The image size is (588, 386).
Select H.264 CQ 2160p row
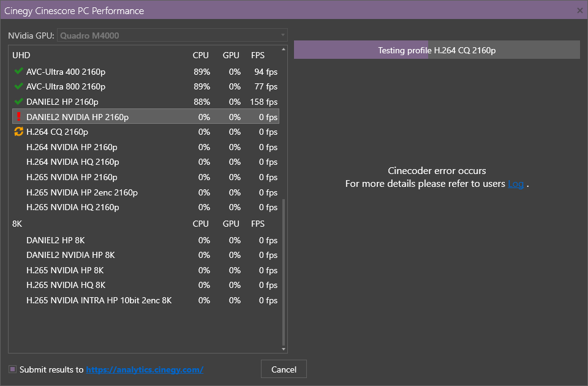[x=146, y=132]
